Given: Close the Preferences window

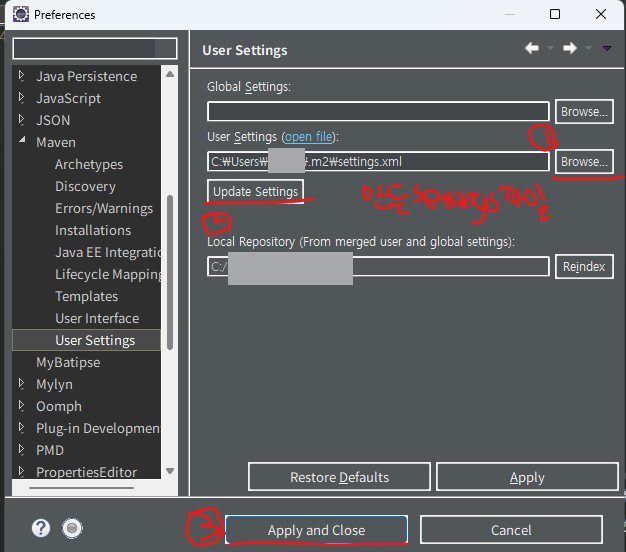Looking at the screenshot, I should (x=600, y=14).
